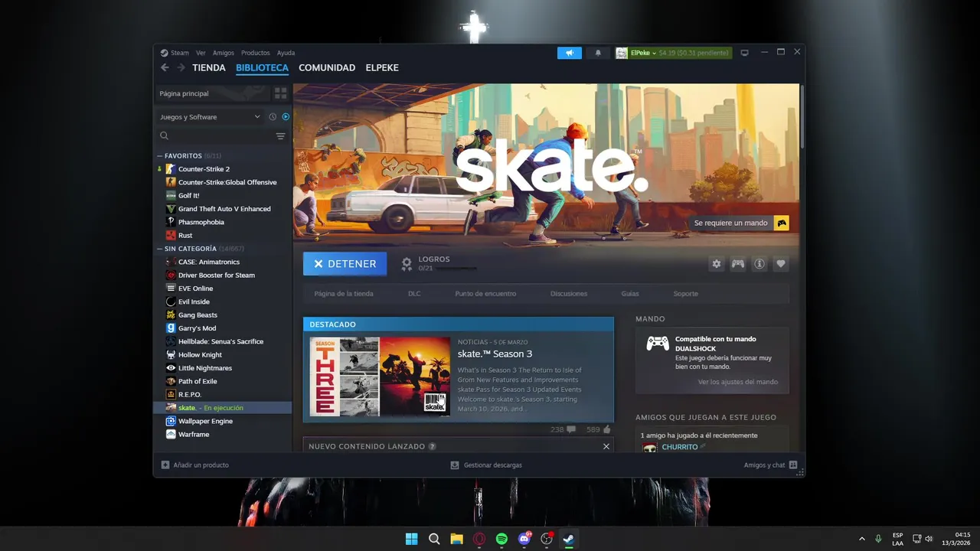
Task: Open Página de la tienda link
Action: point(344,294)
